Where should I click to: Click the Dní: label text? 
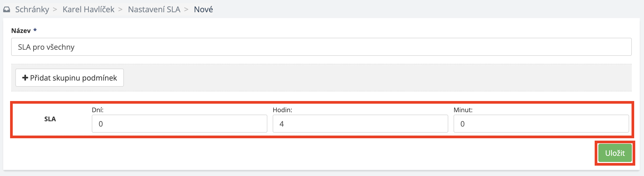click(98, 110)
